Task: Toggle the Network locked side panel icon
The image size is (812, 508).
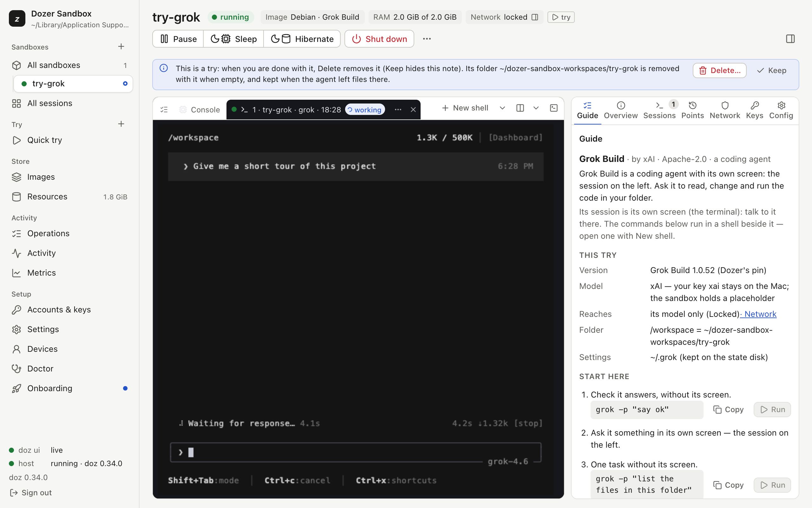Action: coord(535,17)
